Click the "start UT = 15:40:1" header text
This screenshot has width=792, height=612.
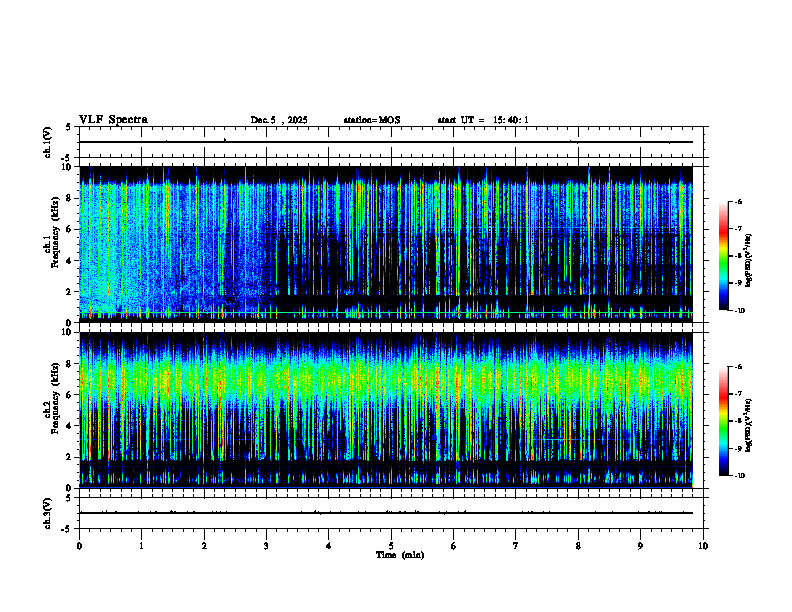tap(483, 120)
